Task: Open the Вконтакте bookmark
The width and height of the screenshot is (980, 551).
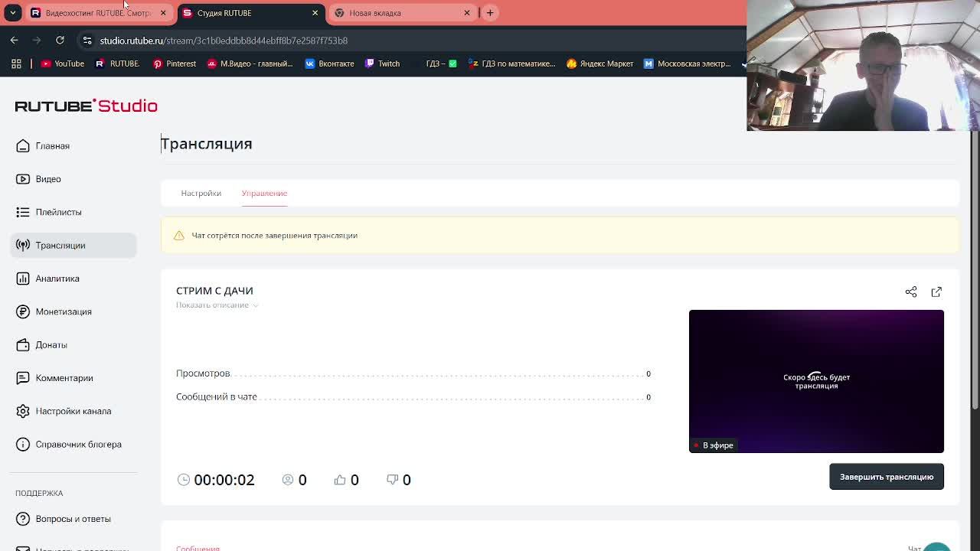Action: pyautogui.click(x=329, y=64)
